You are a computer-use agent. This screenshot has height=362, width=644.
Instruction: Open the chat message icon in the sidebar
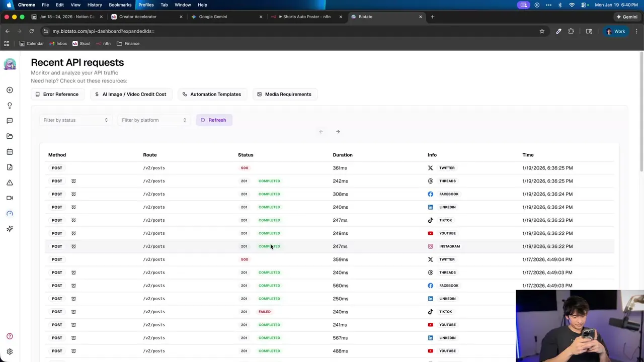click(10, 121)
